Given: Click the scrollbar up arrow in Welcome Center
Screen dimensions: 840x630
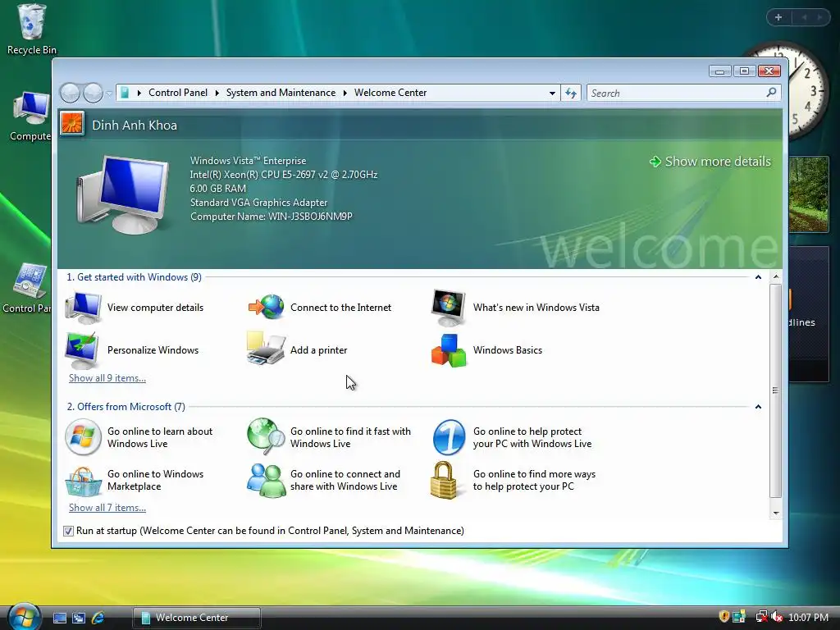Looking at the screenshot, I should point(775,277).
